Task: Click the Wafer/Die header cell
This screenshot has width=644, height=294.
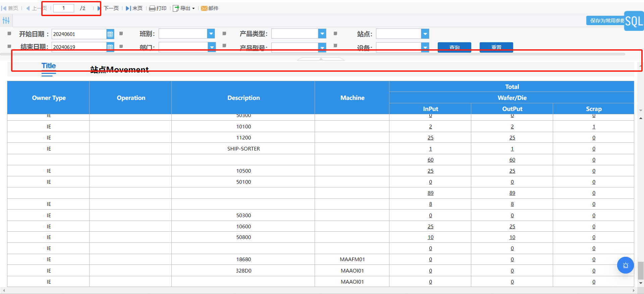Action: pyautogui.click(x=512, y=98)
